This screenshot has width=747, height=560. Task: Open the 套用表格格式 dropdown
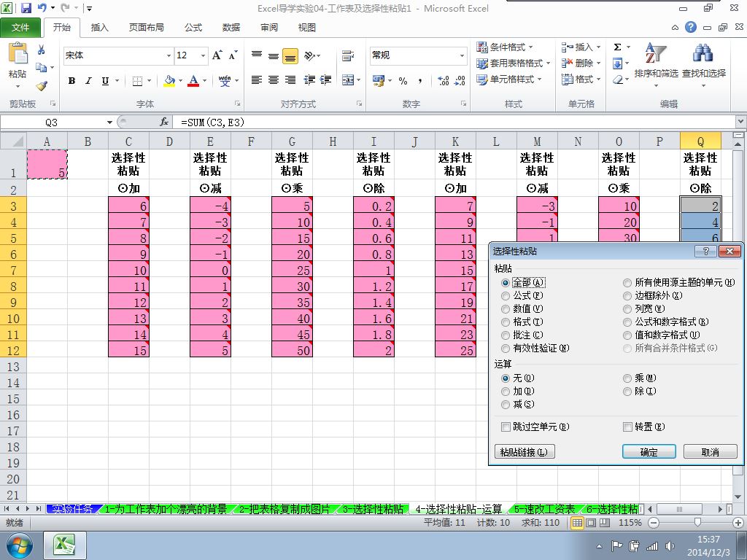[513, 63]
